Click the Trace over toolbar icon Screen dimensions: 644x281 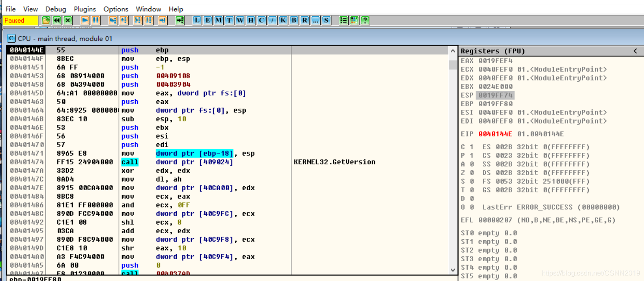(x=149, y=20)
